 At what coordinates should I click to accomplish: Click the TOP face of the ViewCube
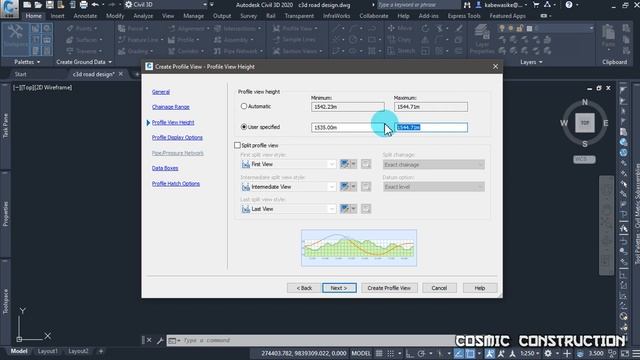[x=584, y=122]
